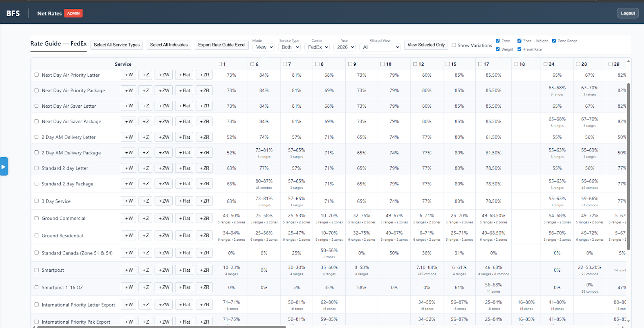Open the Carrier dropdown showing FedEx

coord(318,47)
